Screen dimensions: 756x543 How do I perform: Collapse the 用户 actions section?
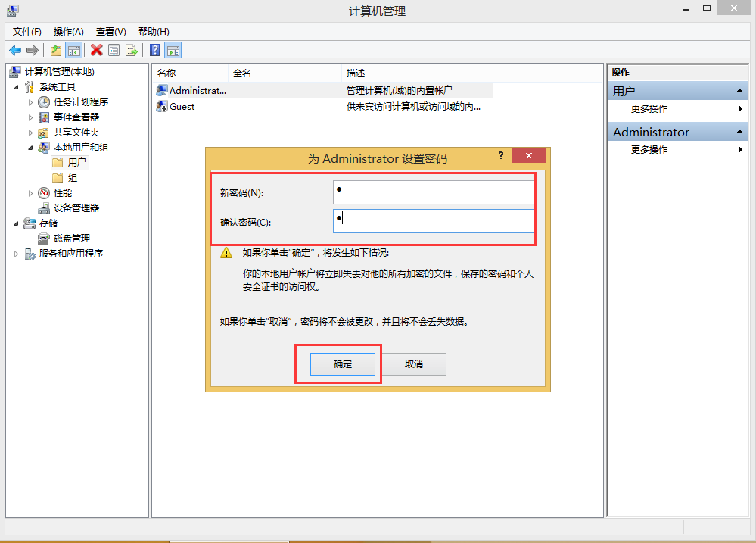pyautogui.click(x=739, y=91)
